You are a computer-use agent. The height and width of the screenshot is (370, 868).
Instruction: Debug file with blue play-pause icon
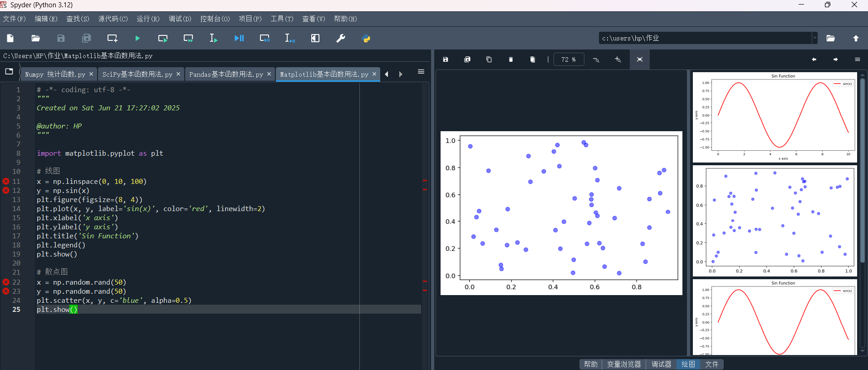tap(239, 38)
